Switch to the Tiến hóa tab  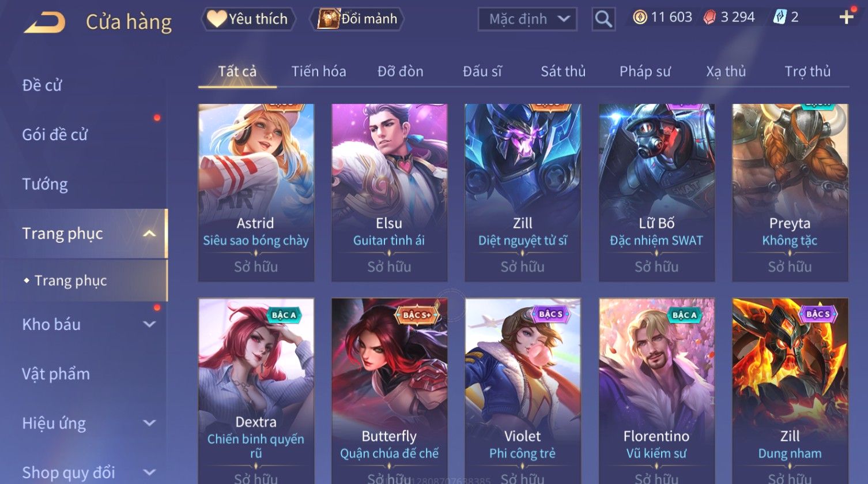click(319, 72)
